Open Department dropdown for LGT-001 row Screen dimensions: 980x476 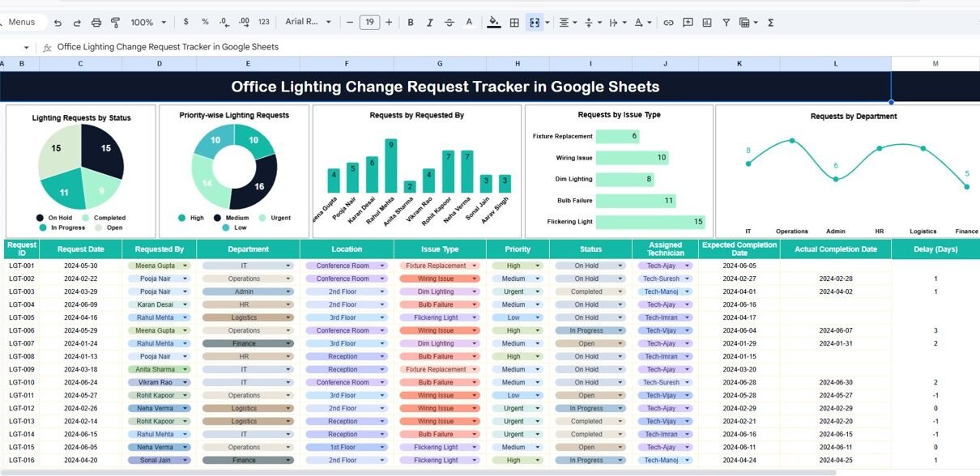(287, 266)
